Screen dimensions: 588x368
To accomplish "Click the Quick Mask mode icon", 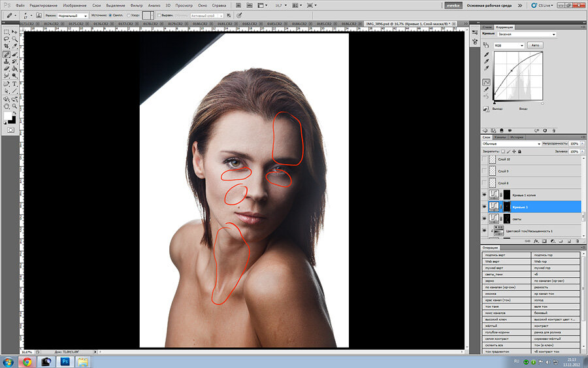I will tap(10, 130).
